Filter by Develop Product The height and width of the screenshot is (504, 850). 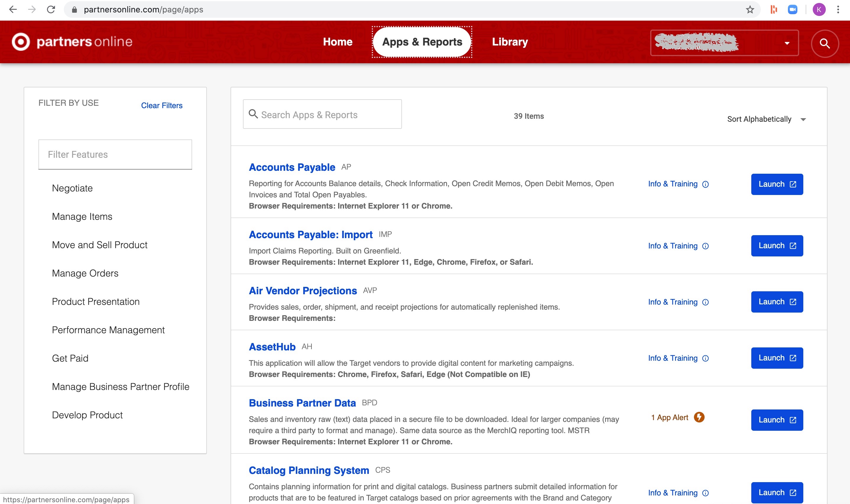pos(87,415)
